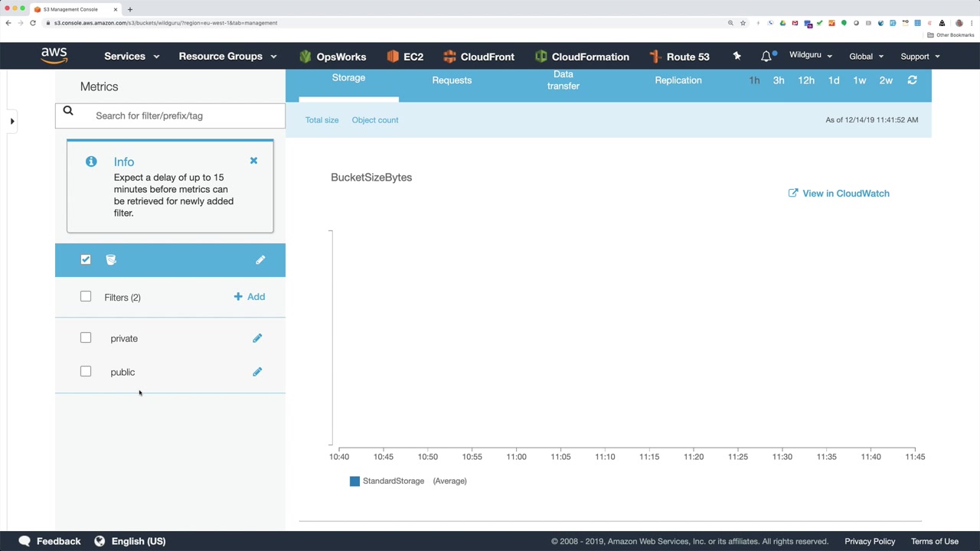
Task: Switch to the Requests tab
Action: click(x=452, y=80)
